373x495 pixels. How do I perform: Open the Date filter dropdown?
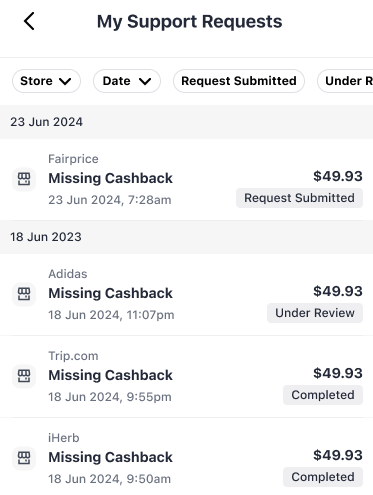(x=127, y=81)
